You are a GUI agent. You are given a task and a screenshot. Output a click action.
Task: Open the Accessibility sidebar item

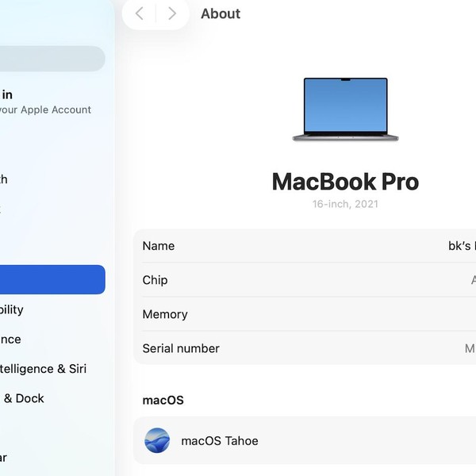(x=12, y=309)
